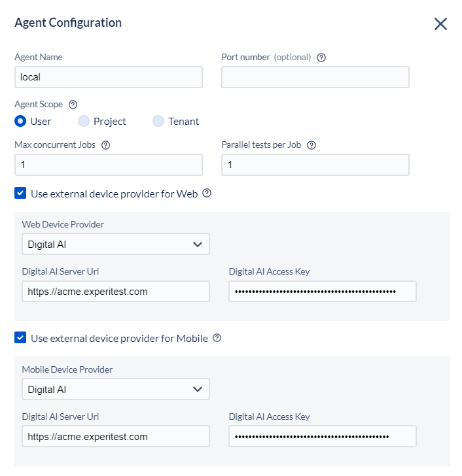Click help icon beside Max concurrent Jobs
Screen dimensions: 462x476
[106, 145]
